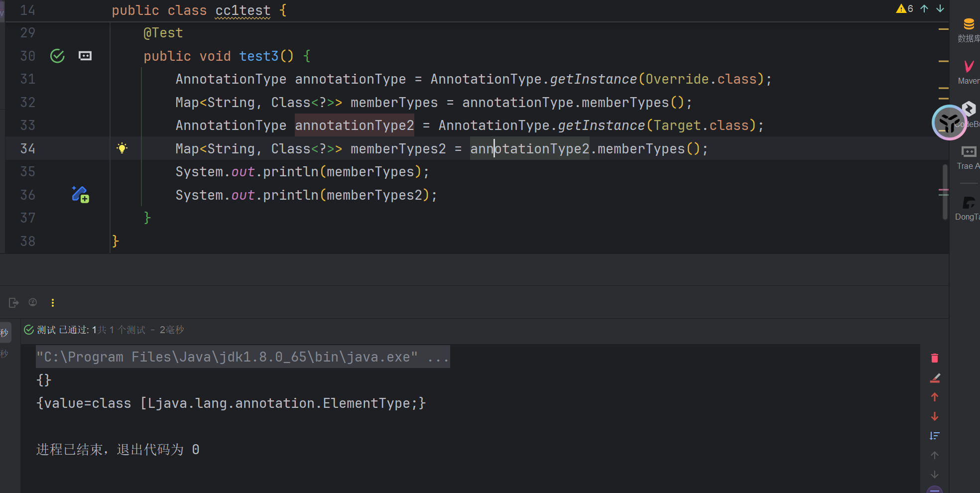The width and height of the screenshot is (980, 493).
Task: Click the export test results icon
Action: coord(13,303)
